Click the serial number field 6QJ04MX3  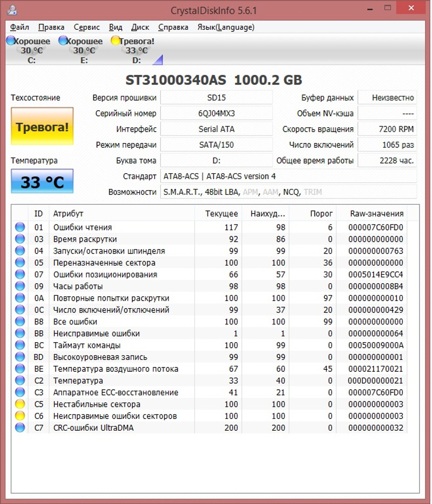217,113
